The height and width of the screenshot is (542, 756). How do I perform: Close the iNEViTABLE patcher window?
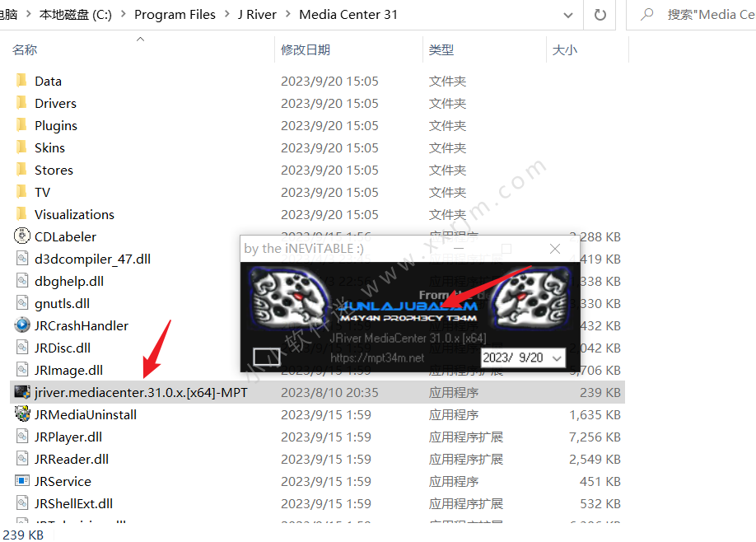555,248
